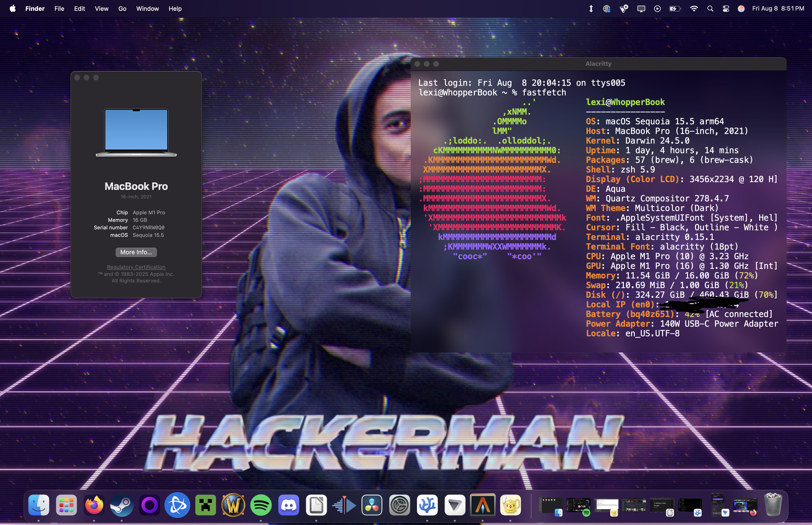This screenshot has width=812, height=525.
Task: Open the Wi-Fi menu
Action: point(694,8)
